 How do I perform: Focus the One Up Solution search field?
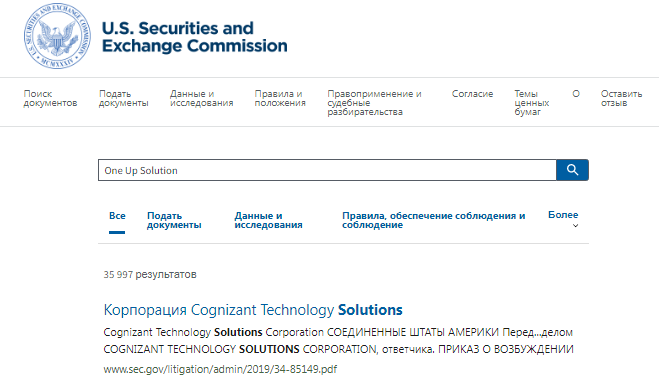pyautogui.click(x=327, y=170)
